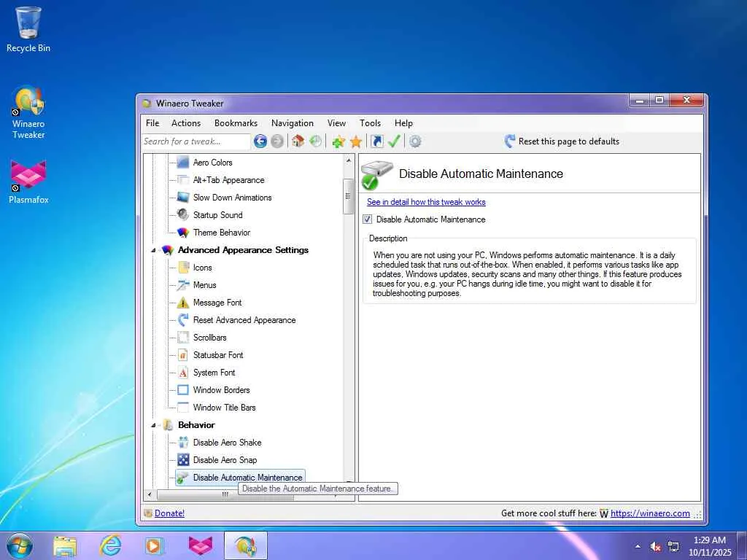Click Reset this page to defaults text
Viewport: 747px width, 560px height.
569,141
